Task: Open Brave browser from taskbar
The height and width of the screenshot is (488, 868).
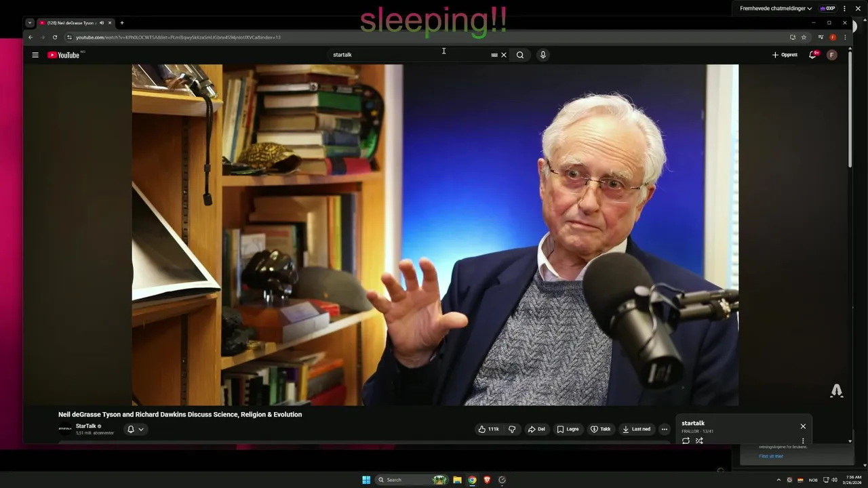Action: pos(487,480)
